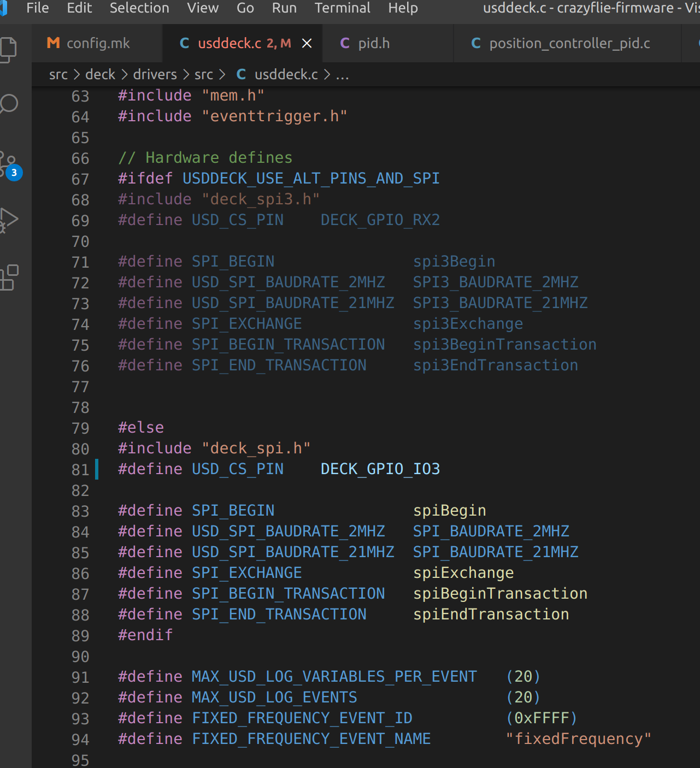Open the Explorer files icon
Screen dimensions: 700x768
point(9,50)
